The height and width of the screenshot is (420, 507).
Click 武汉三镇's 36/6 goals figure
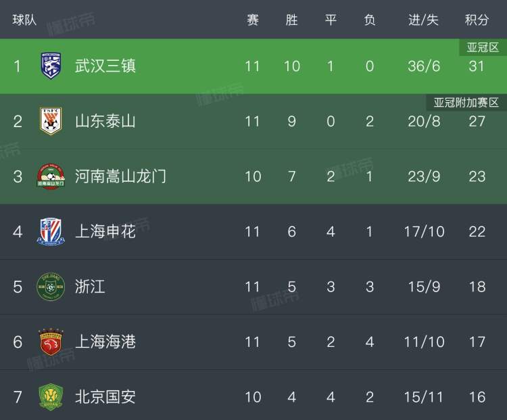point(424,66)
